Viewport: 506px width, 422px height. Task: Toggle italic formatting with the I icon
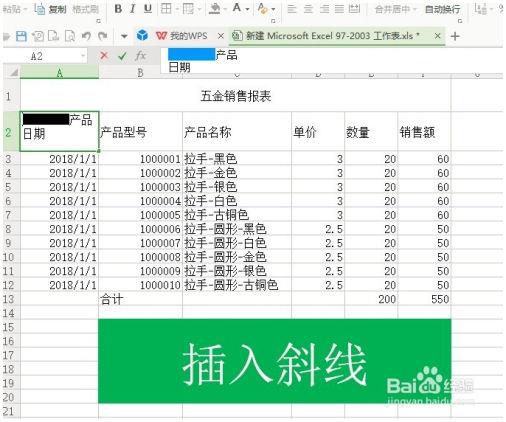pos(133,9)
